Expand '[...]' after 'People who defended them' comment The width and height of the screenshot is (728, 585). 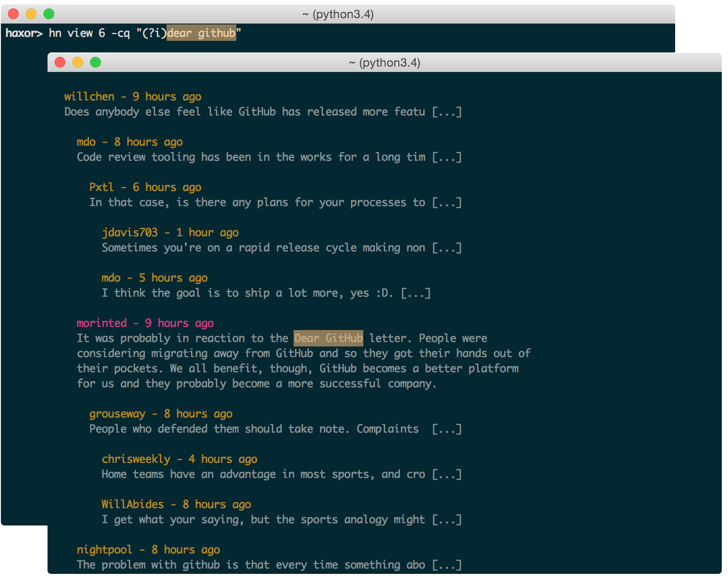447,429
